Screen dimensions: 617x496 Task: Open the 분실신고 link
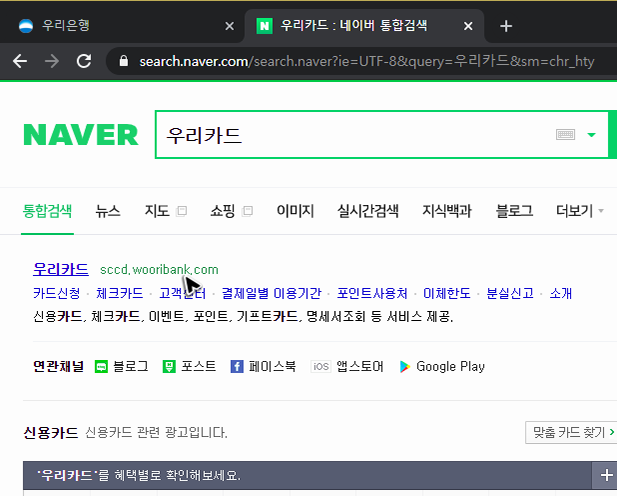click(510, 293)
